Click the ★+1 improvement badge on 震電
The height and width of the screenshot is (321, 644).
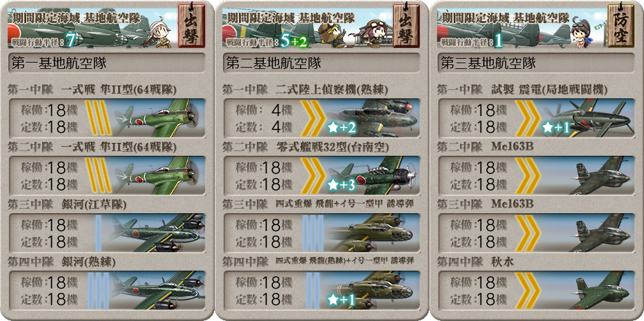point(556,128)
